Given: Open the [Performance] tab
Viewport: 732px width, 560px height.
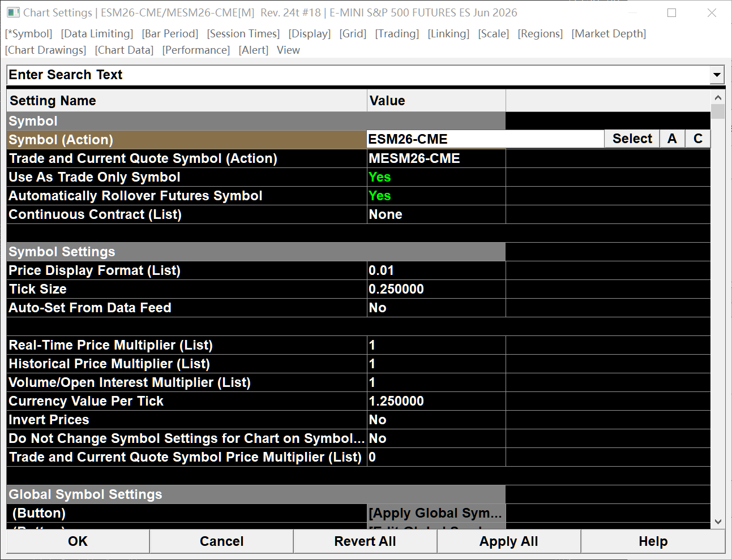Looking at the screenshot, I should [196, 50].
